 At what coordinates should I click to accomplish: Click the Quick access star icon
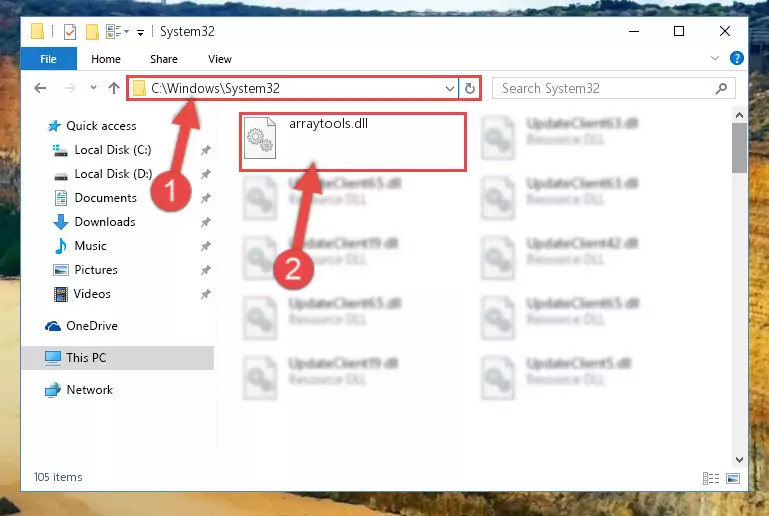coord(53,126)
